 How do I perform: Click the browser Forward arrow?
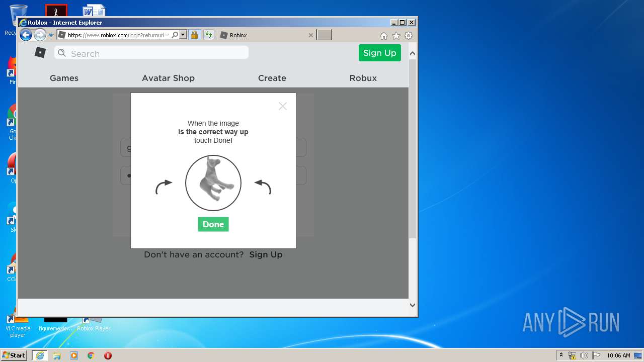(40, 35)
